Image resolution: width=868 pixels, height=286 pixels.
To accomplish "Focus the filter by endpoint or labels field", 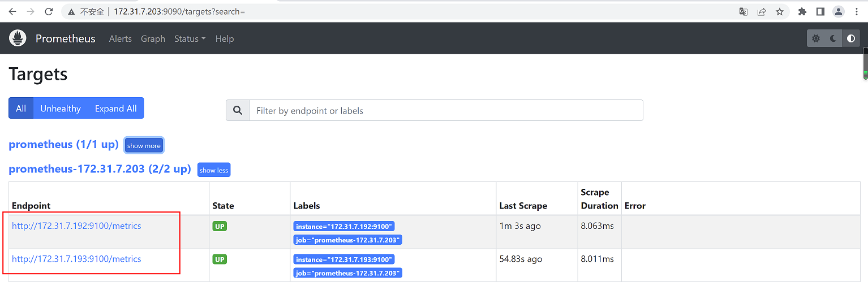I will 445,111.
